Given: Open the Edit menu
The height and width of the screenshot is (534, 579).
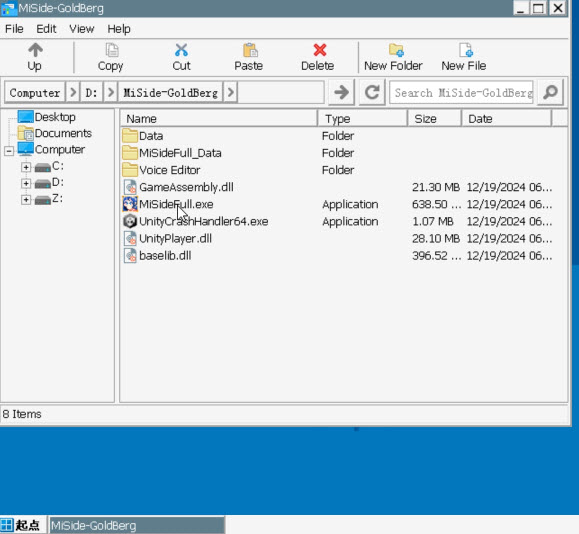Looking at the screenshot, I should (x=46, y=29).
